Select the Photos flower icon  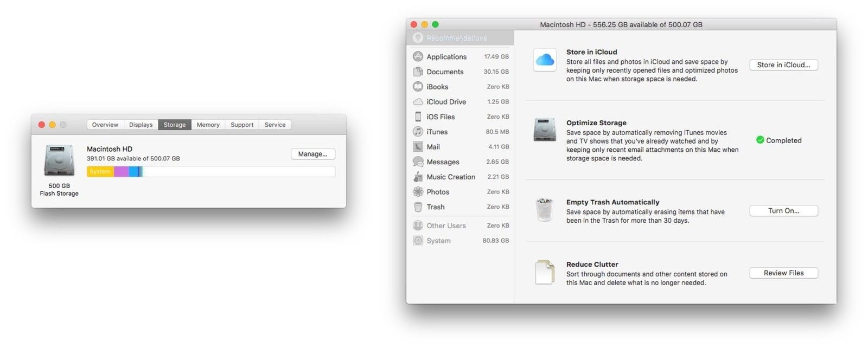[x=418, y=192]
